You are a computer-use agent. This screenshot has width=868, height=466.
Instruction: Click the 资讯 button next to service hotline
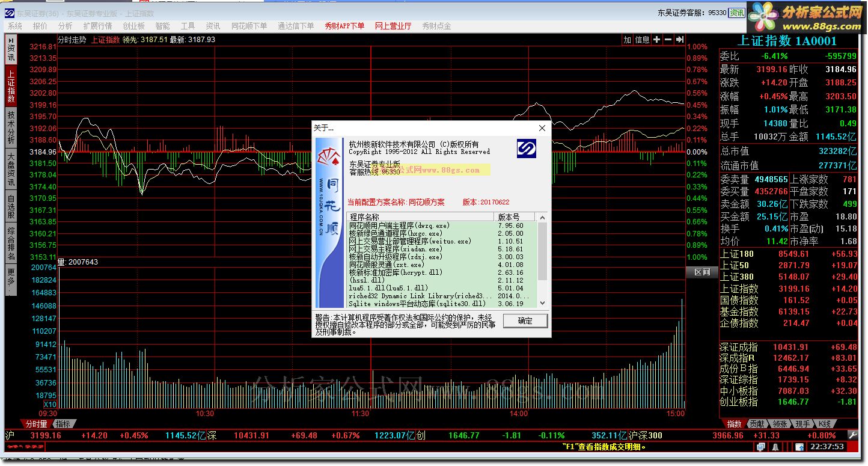click(x=736, y=13)
